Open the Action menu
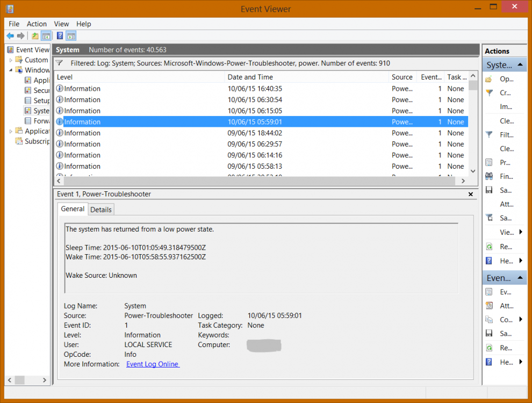 [x=37, y=24]
